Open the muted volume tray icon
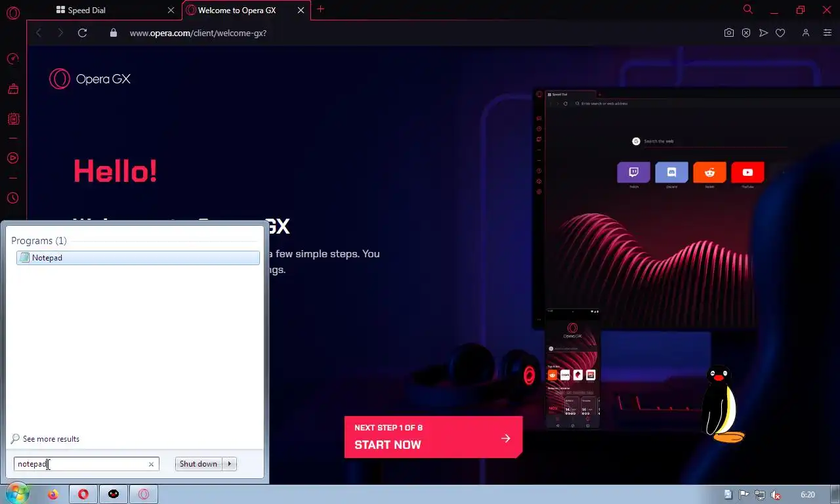Screen dimensions: 840x504 pos(776,495)
